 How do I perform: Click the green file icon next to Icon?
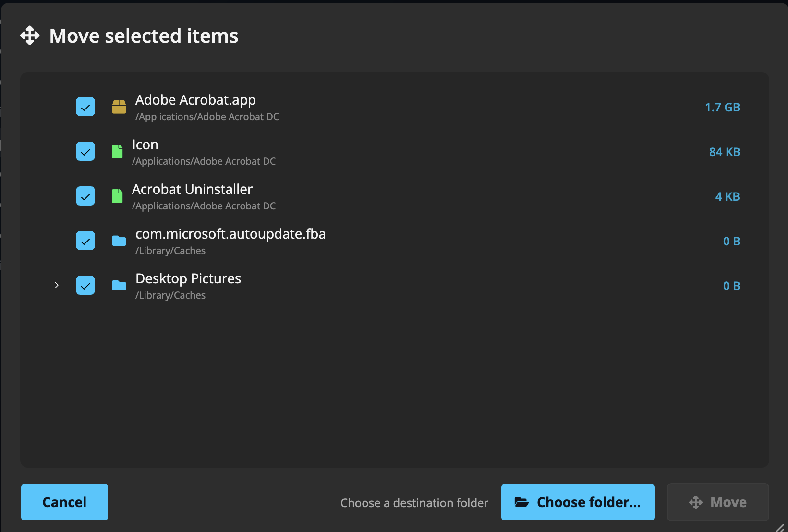point(117,151)
